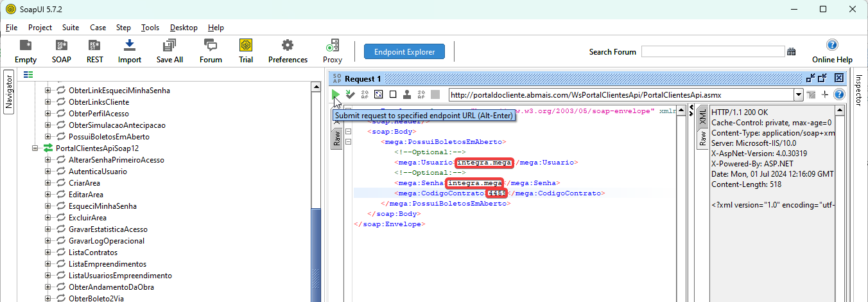The width and height of the screenshot is (868, 302).
Task: Click the Import toolbar icon
Action: [x=130, y=51]
